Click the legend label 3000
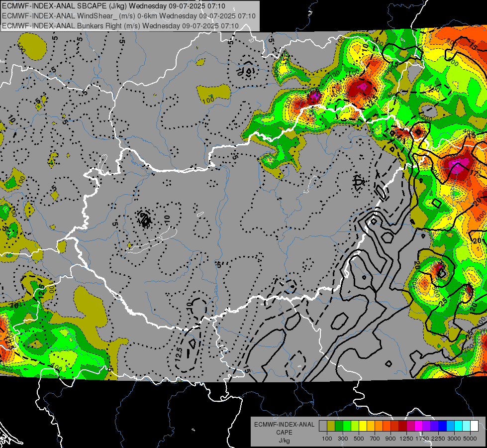The image size is (487, 448). coord(454,439)
